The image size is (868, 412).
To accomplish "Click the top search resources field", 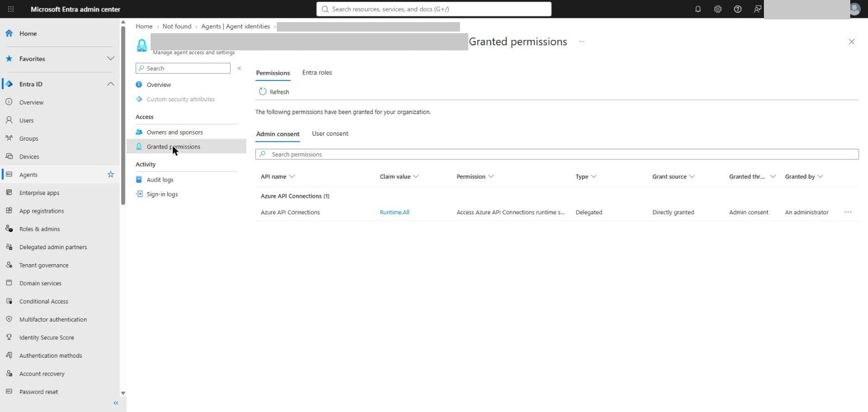I will 434,9.
